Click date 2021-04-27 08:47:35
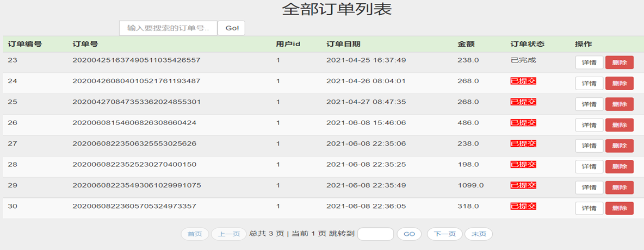Viewport: 644px width, 250px height. click(x=366, y=102)
